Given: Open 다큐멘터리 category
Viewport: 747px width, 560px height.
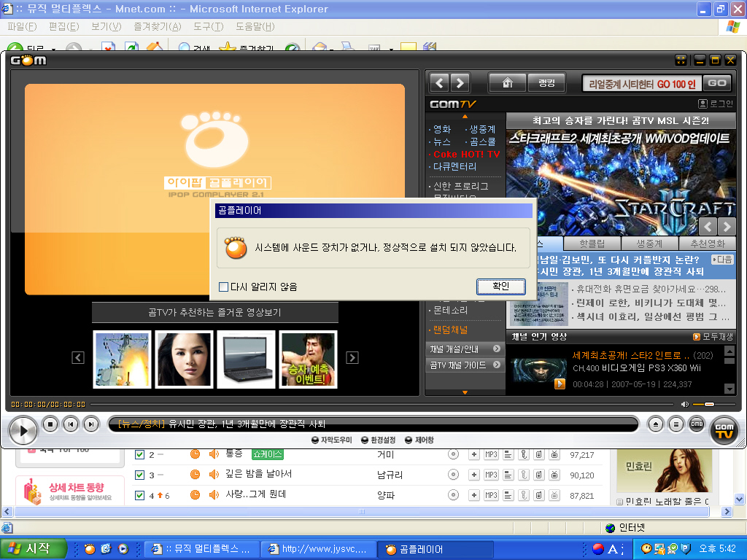Looking at the screenshot, I should [454, 167].
